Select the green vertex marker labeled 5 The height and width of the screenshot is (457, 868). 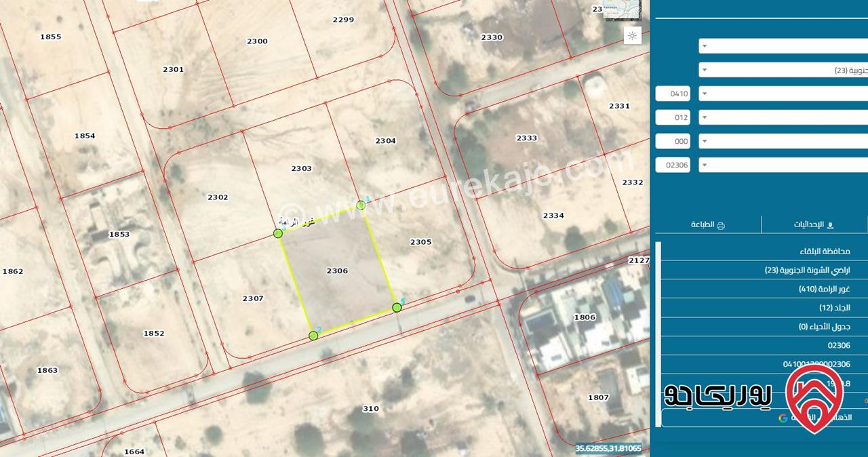click(x=397, y=307)
